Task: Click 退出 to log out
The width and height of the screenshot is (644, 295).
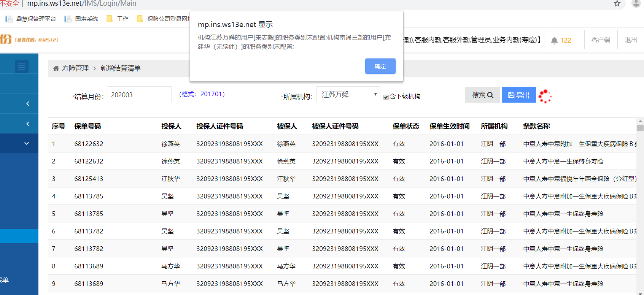Action: (x=630, y=40)
